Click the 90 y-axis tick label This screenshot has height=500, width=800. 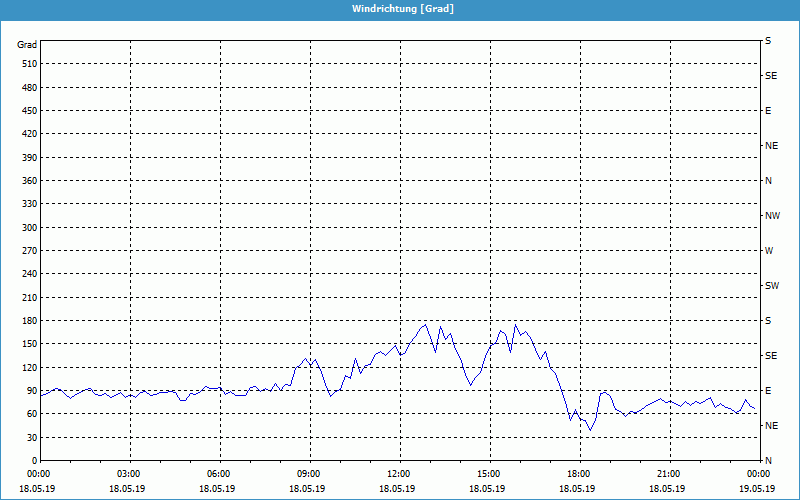click(30, 391)
